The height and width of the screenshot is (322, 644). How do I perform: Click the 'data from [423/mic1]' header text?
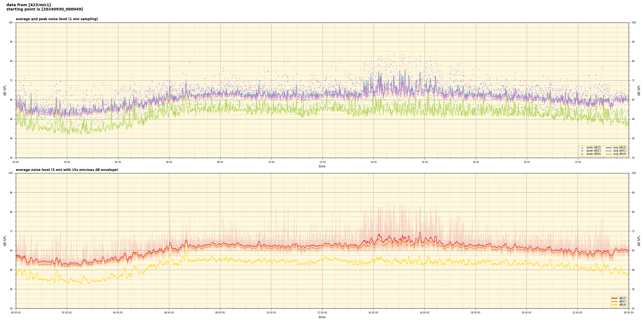coord(28,5)
